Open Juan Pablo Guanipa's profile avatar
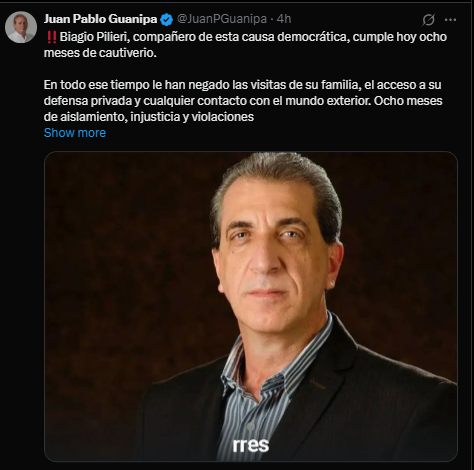Screen dimensions: 474x470 coord(21,27)
